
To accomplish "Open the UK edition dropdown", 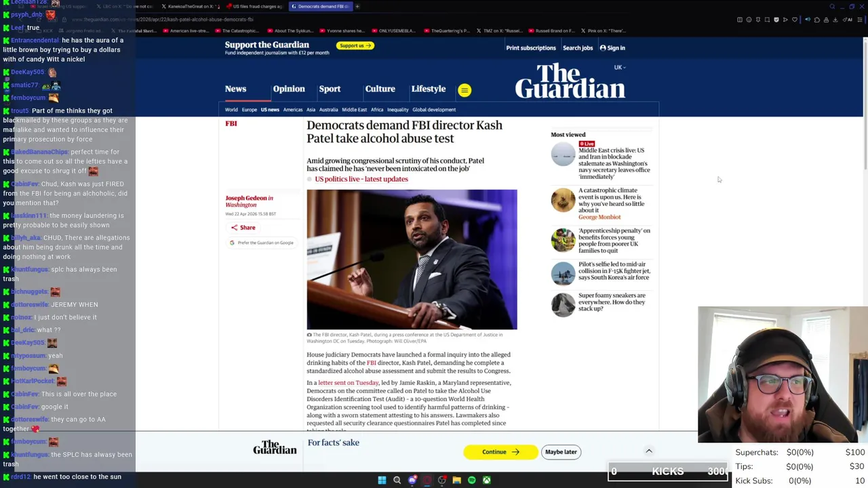I will [x=620, y=68].
